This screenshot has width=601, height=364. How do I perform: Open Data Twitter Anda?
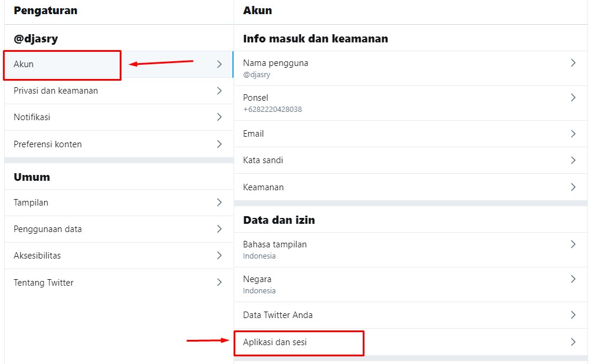tap(278, 315)
